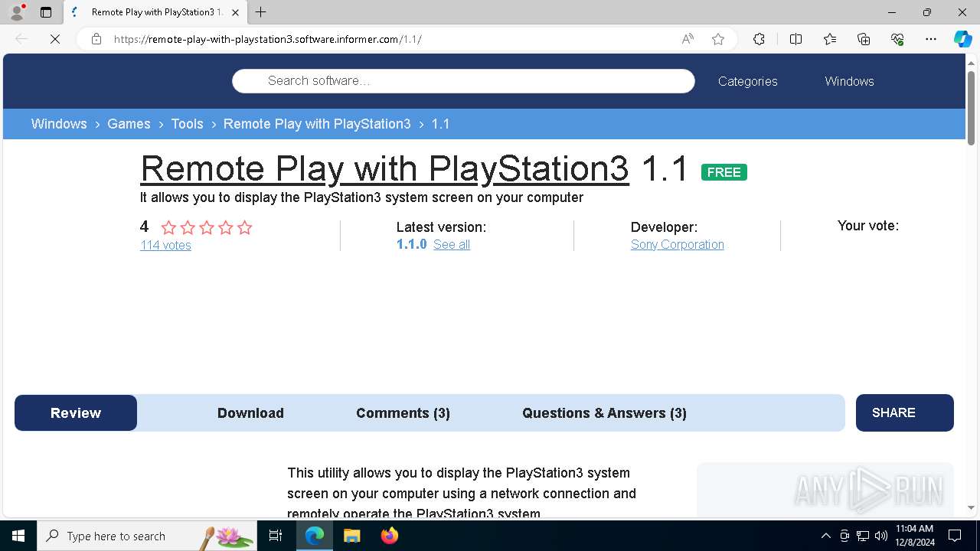Screen dimensions: 980x551
Task: Add this page to favorites star
Action: pos(718,39)
